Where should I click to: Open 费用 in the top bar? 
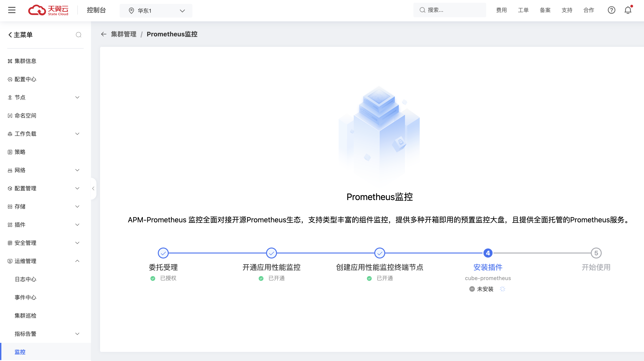pos(501,10)
